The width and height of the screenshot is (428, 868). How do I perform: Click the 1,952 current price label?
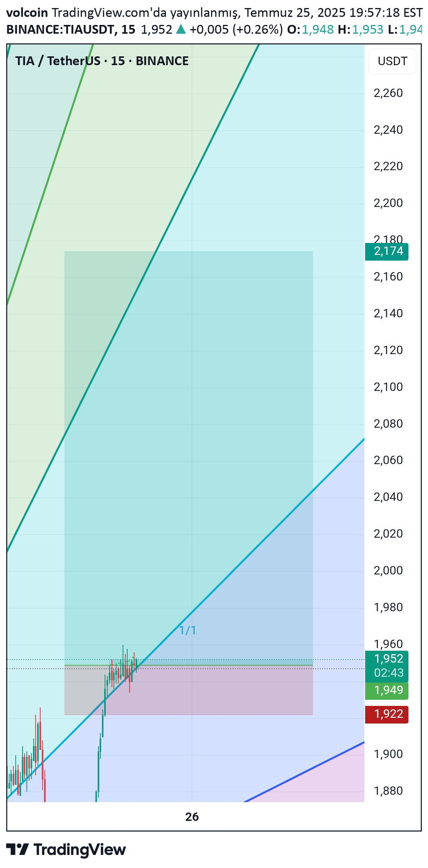(389, 659)
